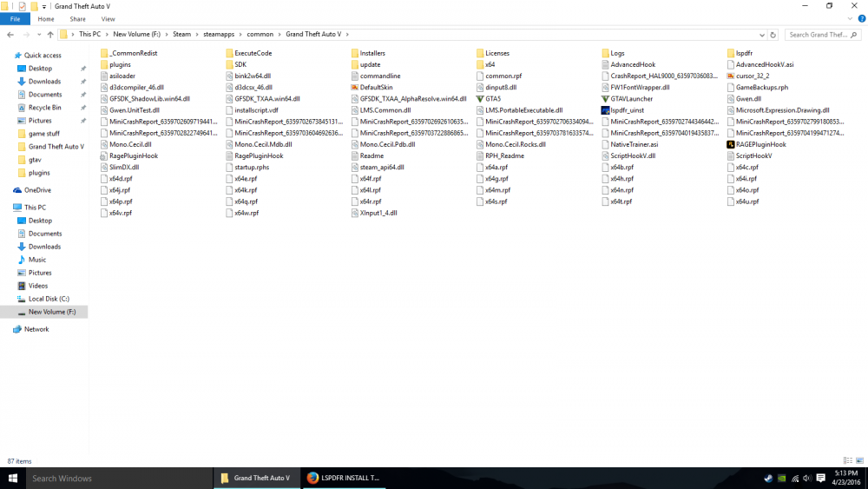Expand chevron after steamapps in address path
The width and height of the screenshot is (868, 489).
[x=240, y=35]
